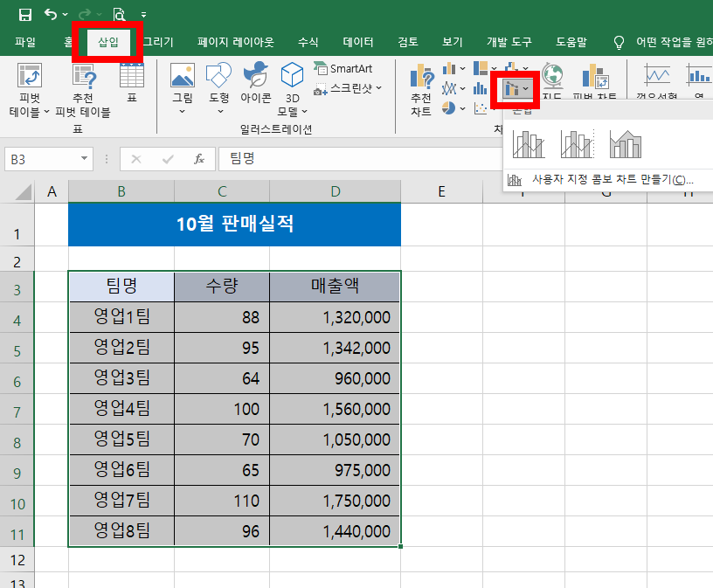Click the fx insert function icon

(199, 159)
